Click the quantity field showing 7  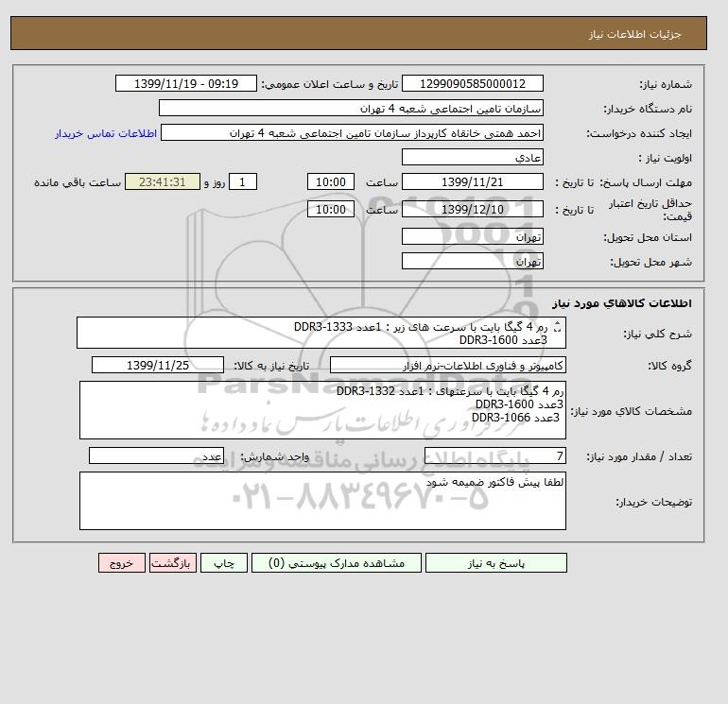pos(495,456)
